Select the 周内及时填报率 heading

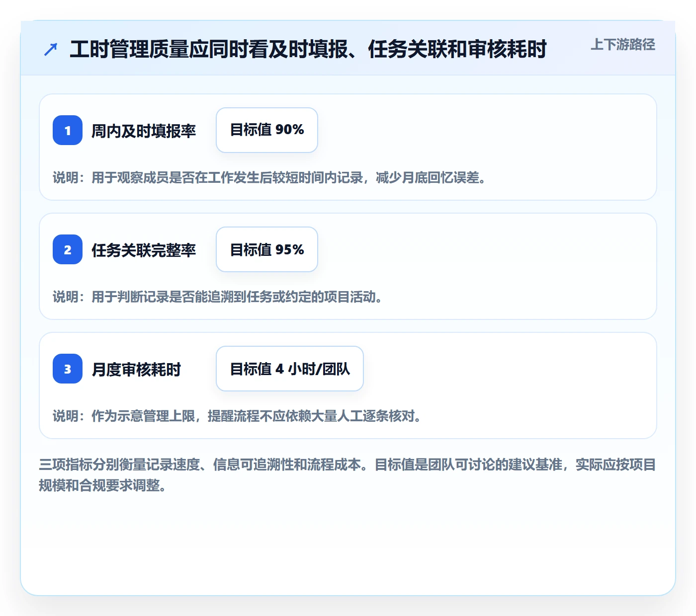pyautogui.click(x=144, y=131)
